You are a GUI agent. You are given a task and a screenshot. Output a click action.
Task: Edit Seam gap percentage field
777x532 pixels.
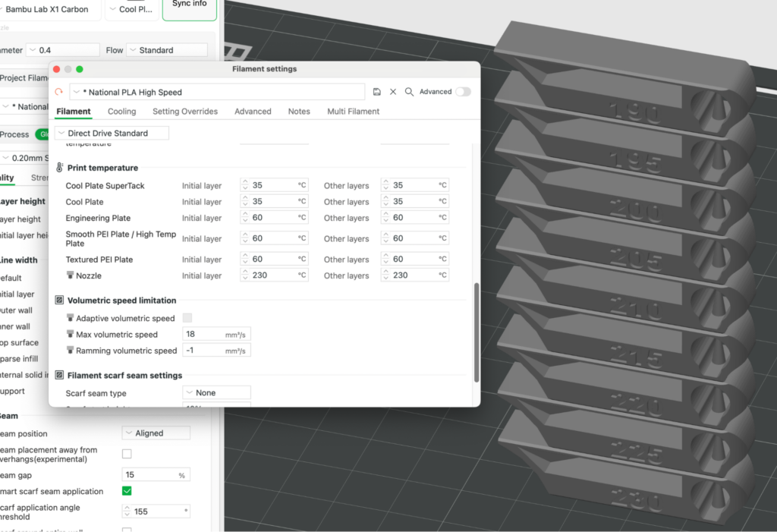(x=156, y=474)
